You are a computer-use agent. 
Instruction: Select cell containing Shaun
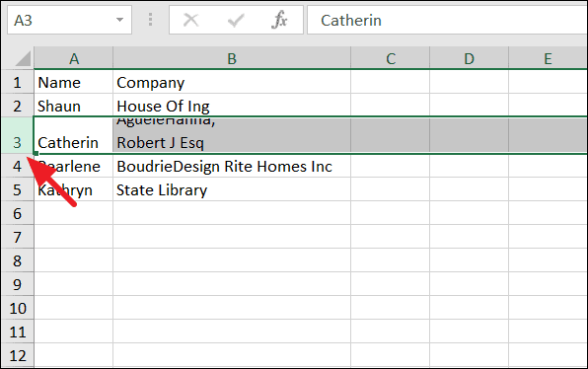coord(73,106)
